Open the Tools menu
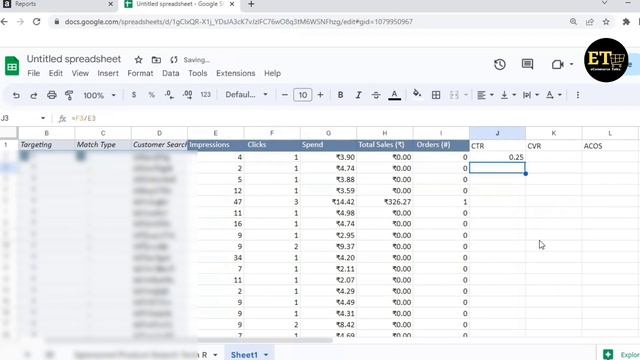This screenshot has height=360, width=640. (198, 73)
